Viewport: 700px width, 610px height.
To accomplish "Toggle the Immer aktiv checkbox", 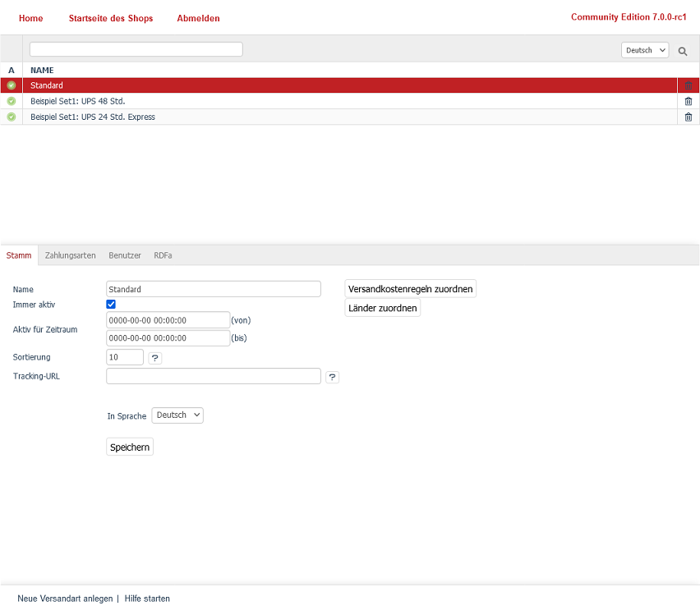I will 112,305.
